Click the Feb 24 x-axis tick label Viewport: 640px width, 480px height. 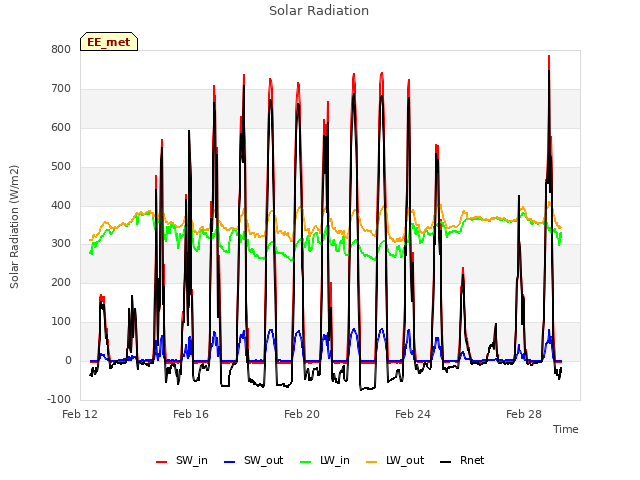pos(413,414)
